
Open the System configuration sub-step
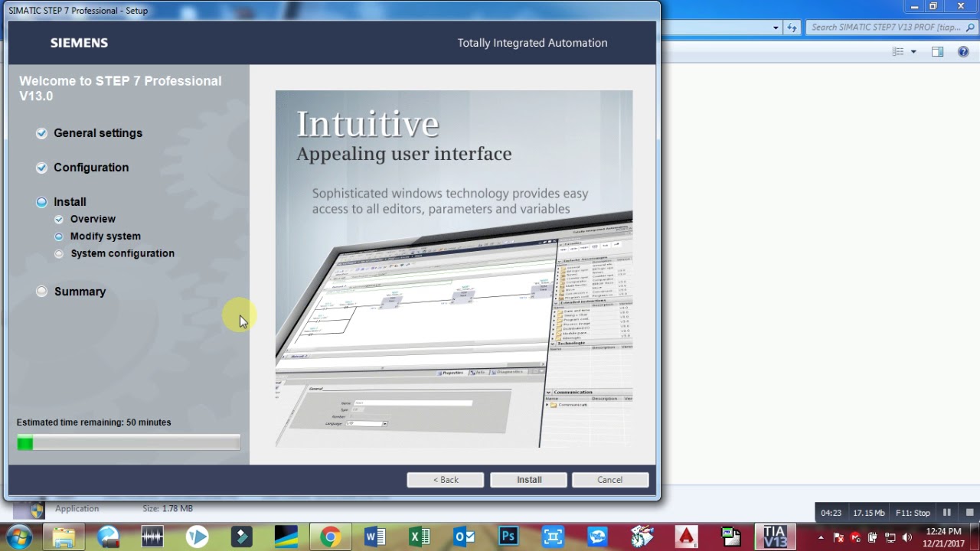pyautogui.click(x=122, y=253)
